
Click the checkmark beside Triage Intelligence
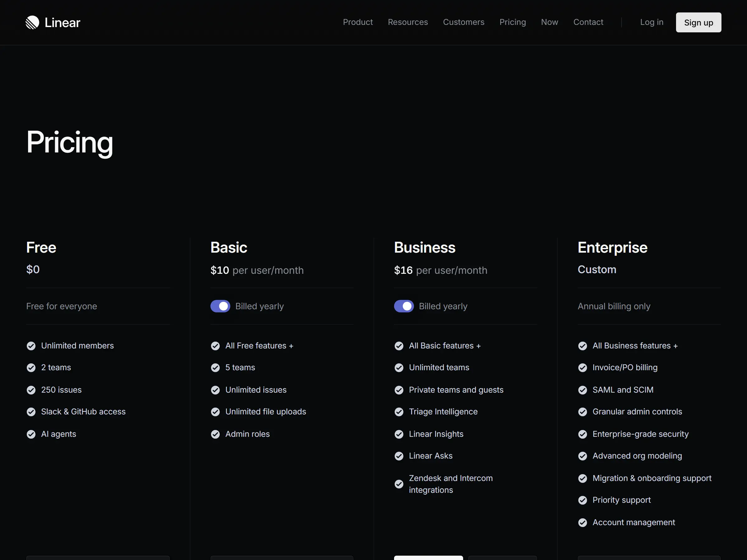[x=399, y=412]
